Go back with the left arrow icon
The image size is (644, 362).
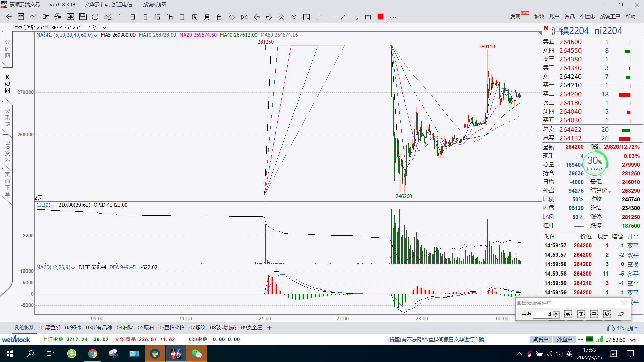[x=9, y=17]
